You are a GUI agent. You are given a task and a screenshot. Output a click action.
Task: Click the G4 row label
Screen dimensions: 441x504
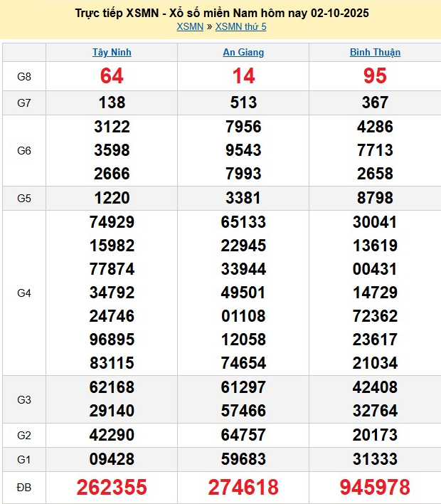tap(24, 293)
